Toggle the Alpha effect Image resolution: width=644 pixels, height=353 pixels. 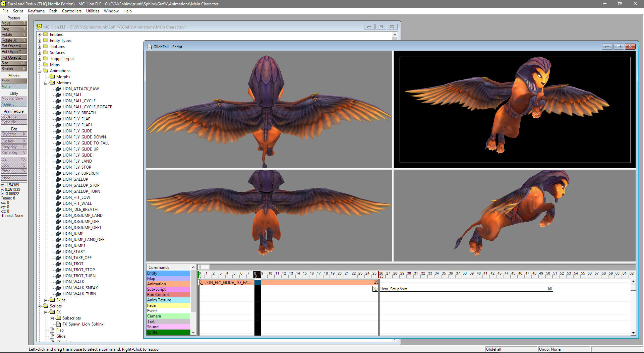13,86
